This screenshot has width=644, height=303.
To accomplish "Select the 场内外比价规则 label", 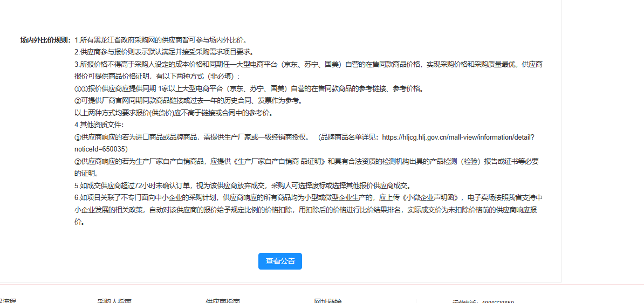I will point(45,40).
